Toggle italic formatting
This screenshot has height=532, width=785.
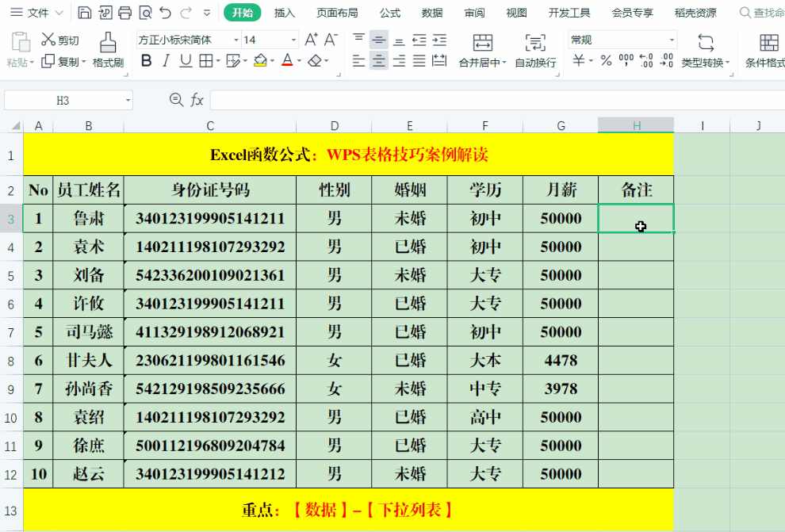pyautogui.click(x=166, y=60)
